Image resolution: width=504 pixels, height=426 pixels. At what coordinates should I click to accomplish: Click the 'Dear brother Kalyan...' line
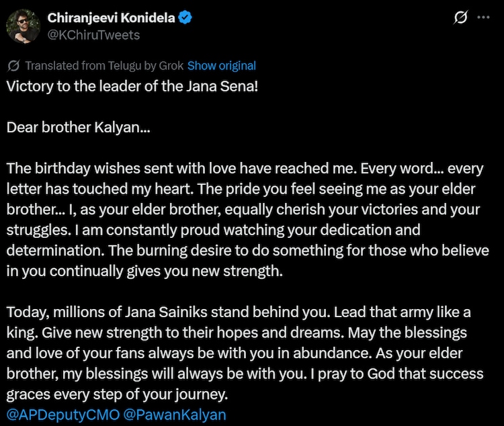[79, 127]
